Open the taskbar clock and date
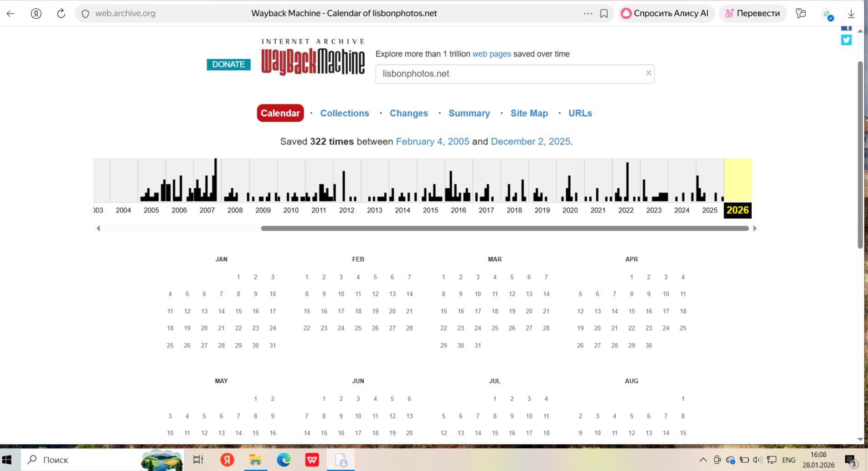This screenshot has height=471, width=868. pos(819,460)
